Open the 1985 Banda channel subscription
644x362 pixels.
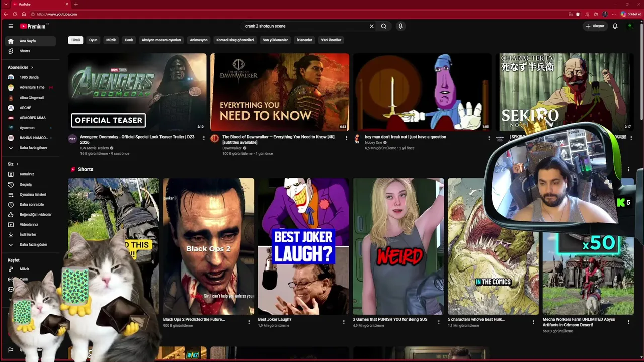[31, 77]
